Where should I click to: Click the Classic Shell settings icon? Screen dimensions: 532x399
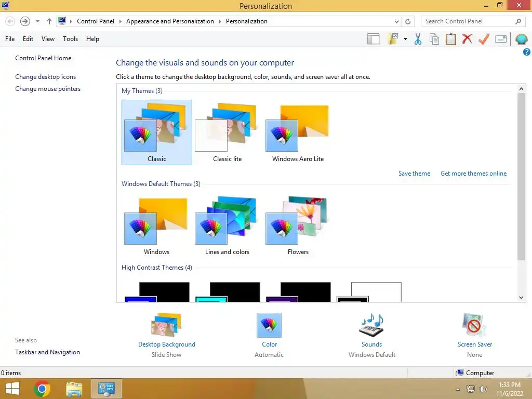[521, 39]
